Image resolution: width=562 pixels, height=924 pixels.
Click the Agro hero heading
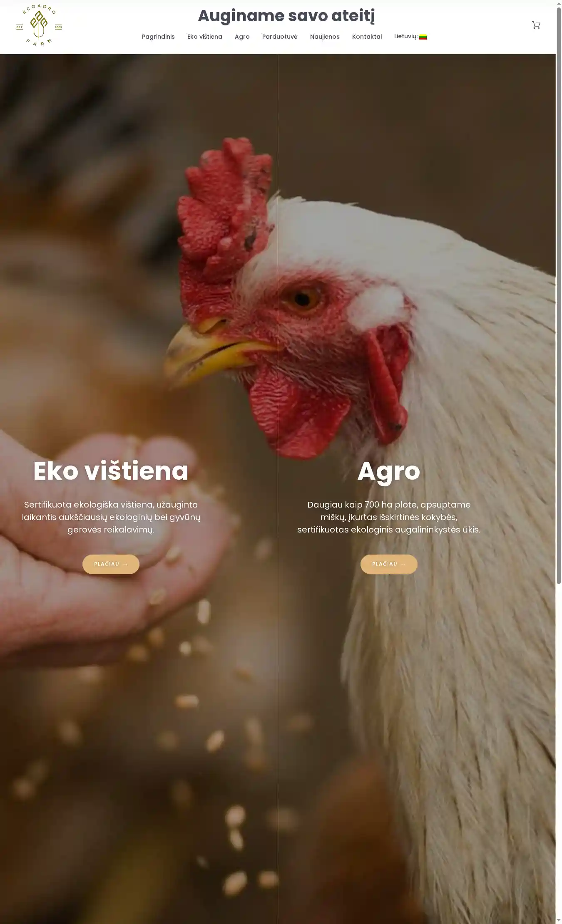tap(389, 471)
